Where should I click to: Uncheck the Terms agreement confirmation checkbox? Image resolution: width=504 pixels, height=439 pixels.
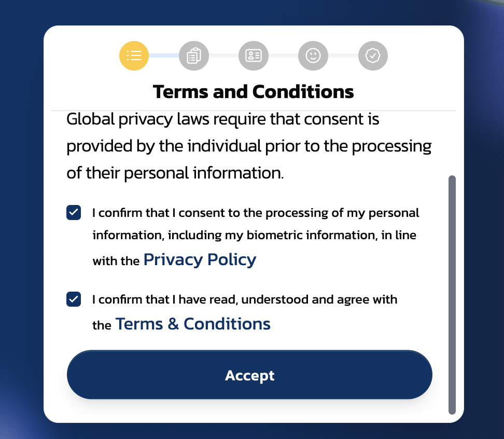coord(74,299)
